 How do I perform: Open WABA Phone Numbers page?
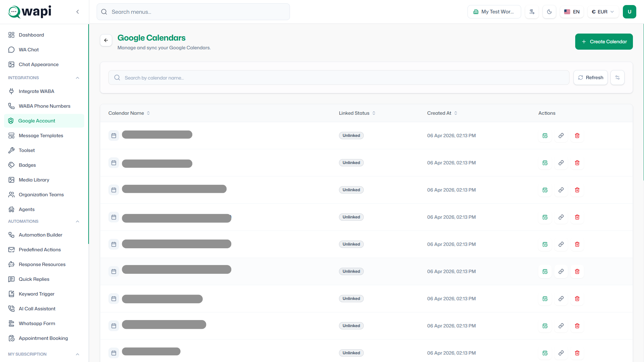click(44, 106)
